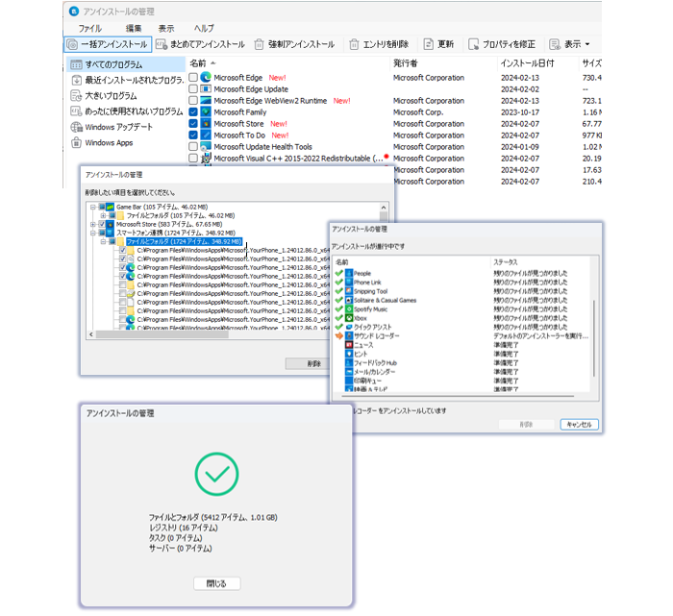
Task: Click the Snipping Tool app icon
Action: pos(349,291)
